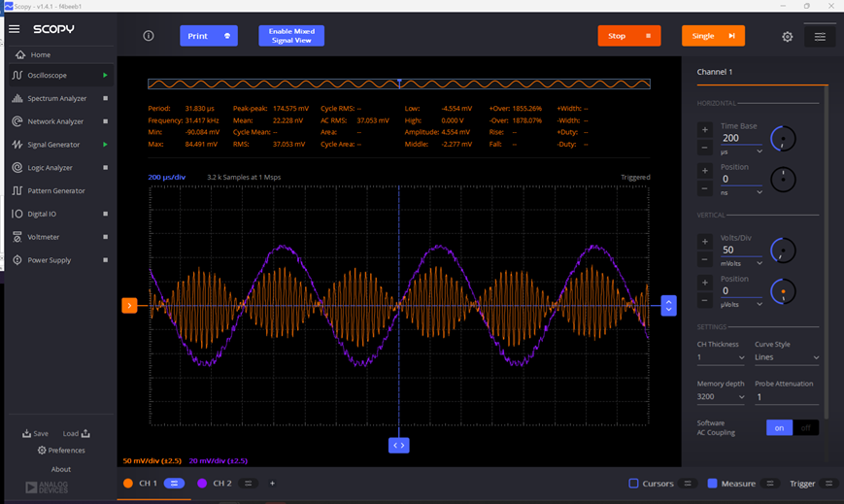Viewport: 844px width, 504px height.
Task: Open the About link
Action: (x=61, y=470)
